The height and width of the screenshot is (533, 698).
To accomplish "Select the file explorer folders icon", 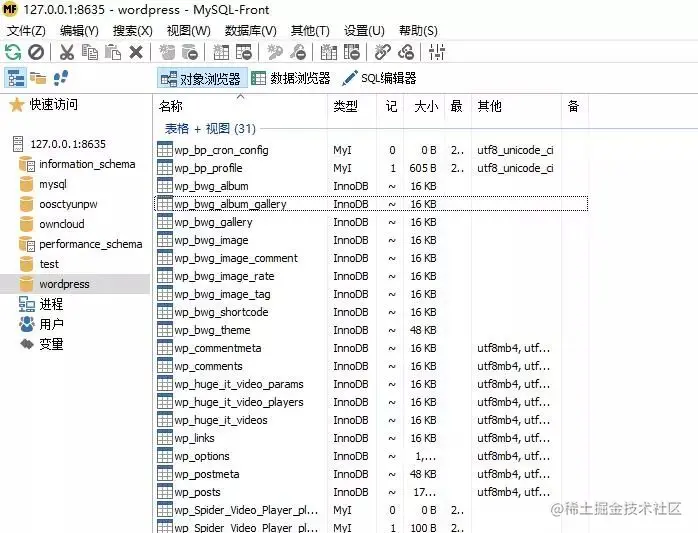I will click(38, 78).
